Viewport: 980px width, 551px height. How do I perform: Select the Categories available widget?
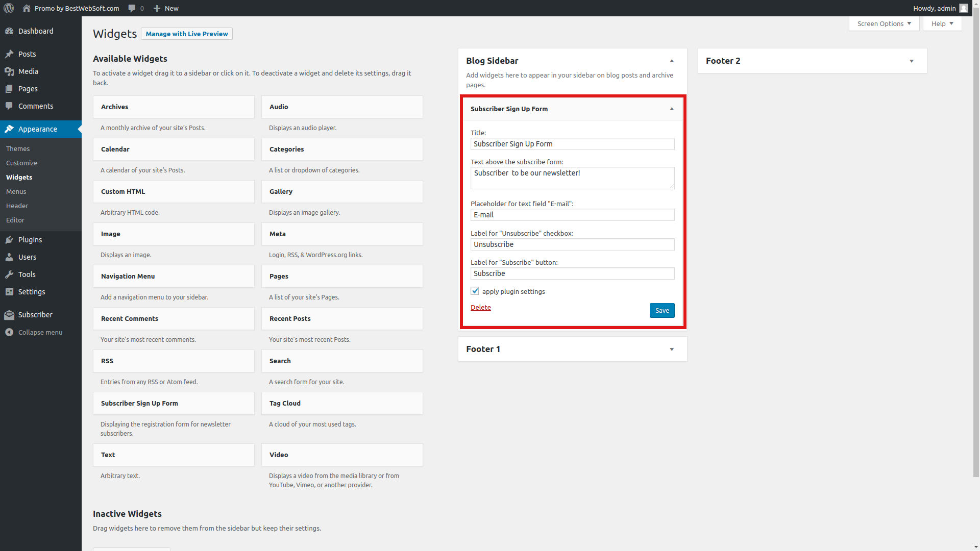(342, 149)
